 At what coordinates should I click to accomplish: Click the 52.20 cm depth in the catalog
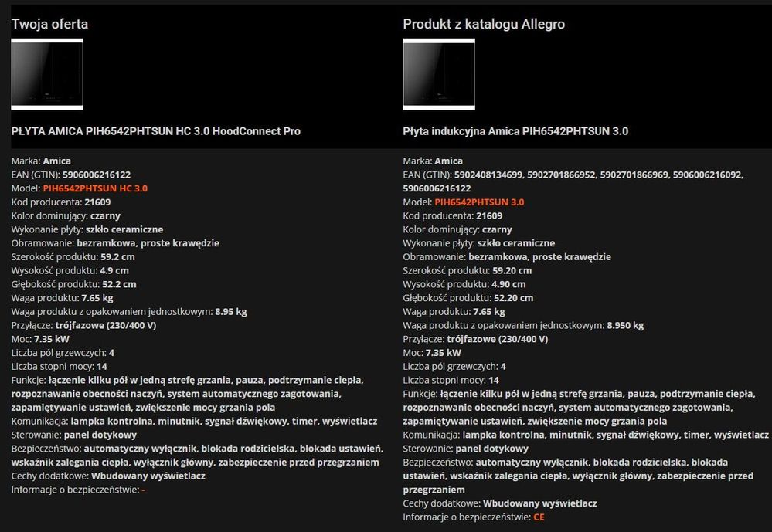pyautogui.click(x=510, y=298)
